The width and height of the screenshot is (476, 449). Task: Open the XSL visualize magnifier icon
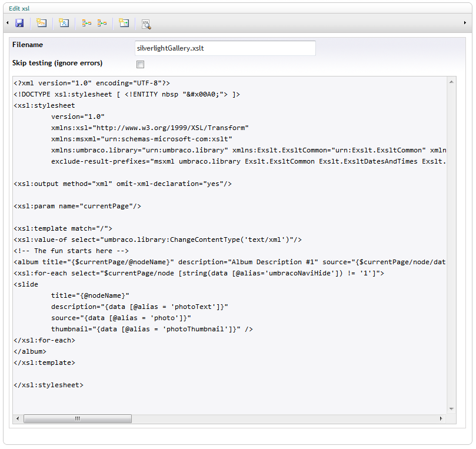click(147, 24)
